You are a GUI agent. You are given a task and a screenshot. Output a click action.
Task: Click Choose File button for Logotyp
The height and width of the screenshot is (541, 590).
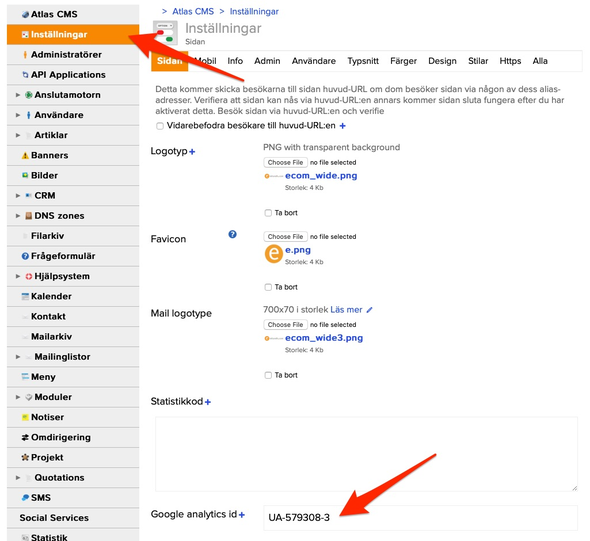pos(285,163)
